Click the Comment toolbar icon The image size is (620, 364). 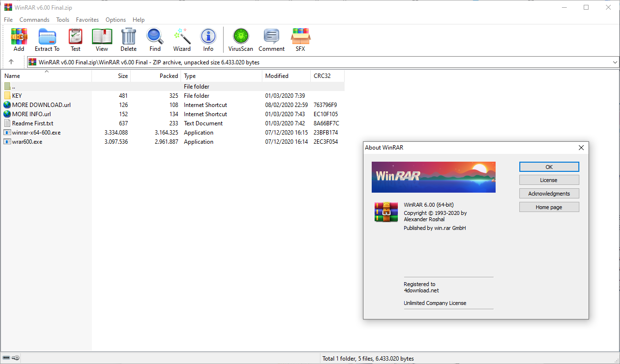272,36
